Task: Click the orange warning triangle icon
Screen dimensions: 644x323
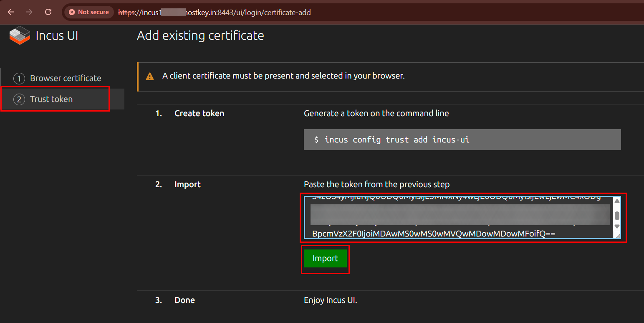Action: click(x=149, y=76)
